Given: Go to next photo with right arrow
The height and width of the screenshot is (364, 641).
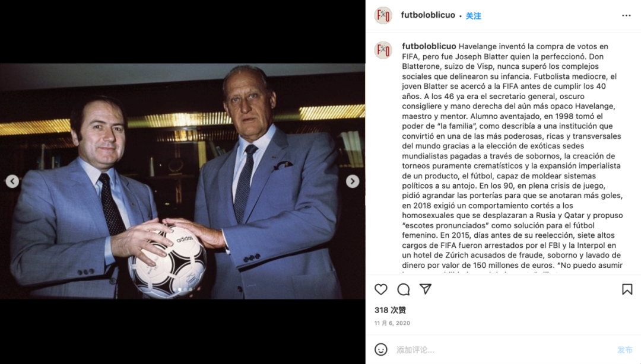Looking at the screenshot, I should coord(353,181).
